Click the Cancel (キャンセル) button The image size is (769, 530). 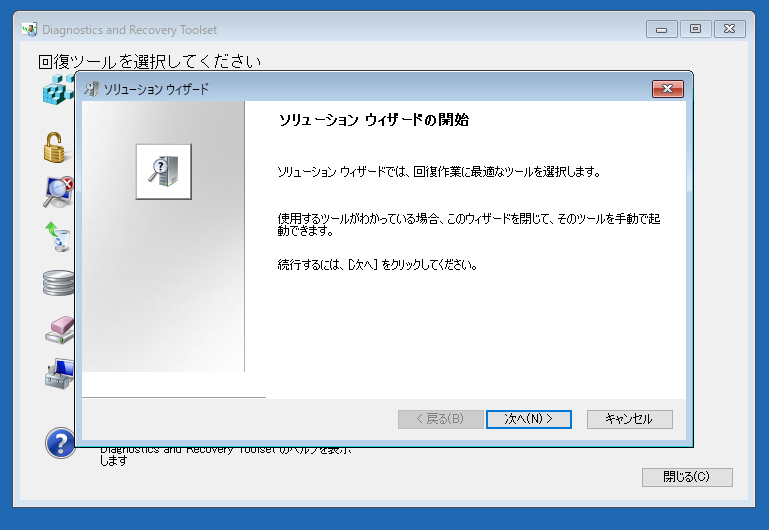click(x=630, y=419)
